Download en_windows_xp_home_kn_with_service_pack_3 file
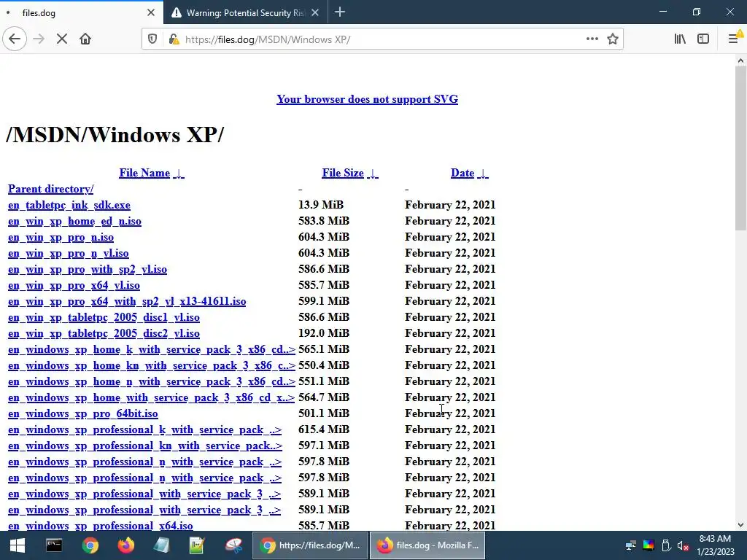The image size is (747, 560). coord(152,366)
